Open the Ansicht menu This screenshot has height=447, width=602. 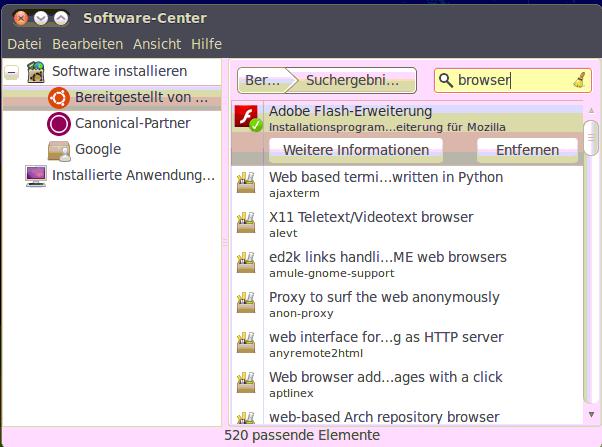pos(157,44)
